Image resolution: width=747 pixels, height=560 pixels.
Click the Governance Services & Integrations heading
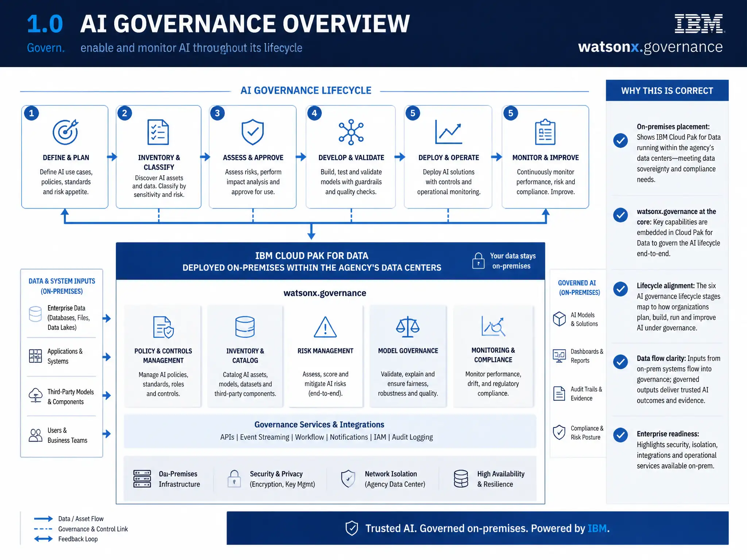click(319, 424)
